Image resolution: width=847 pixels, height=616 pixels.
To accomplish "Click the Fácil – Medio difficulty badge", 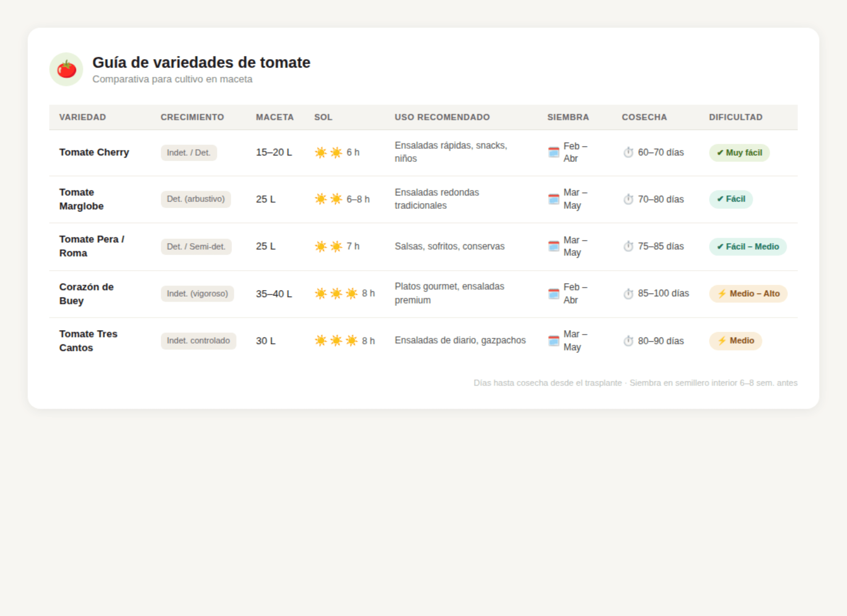I will tap(748, 247).
